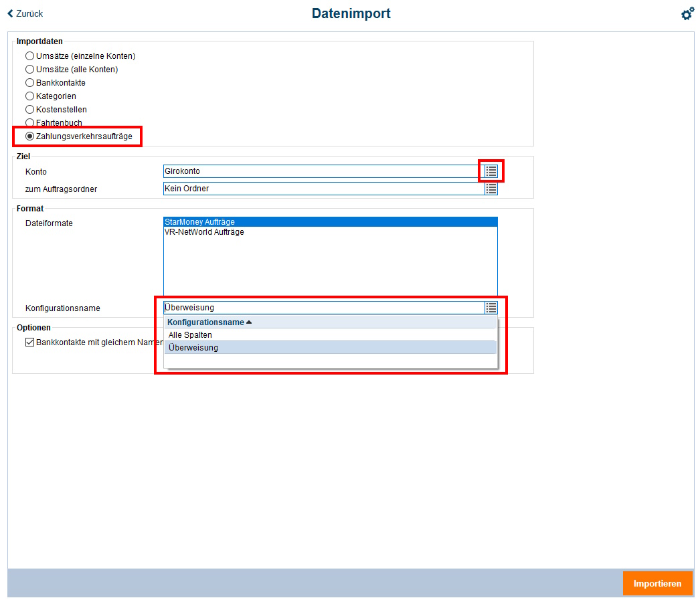700x600 pixels.
Task: Toggle Bankkontakte mit gleichem Namen checkbox
Action: tap(29, 342)
